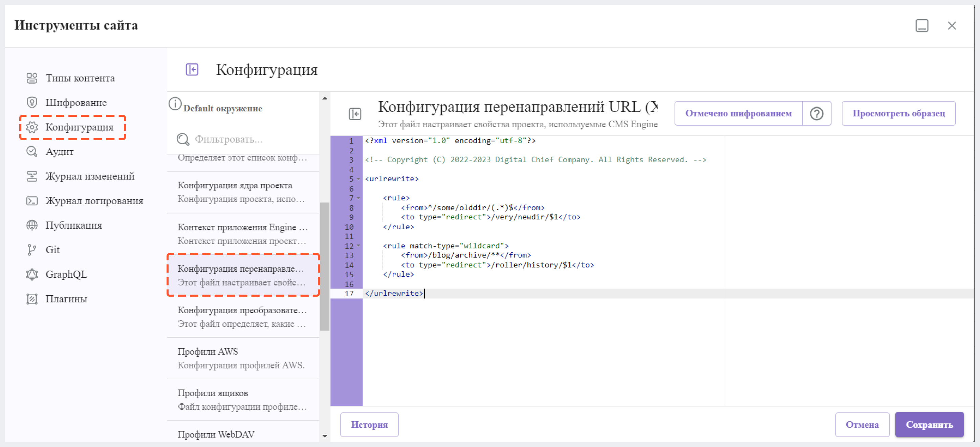
Task: Click the Плагины puzzle icon
Action: pos(32,299)
